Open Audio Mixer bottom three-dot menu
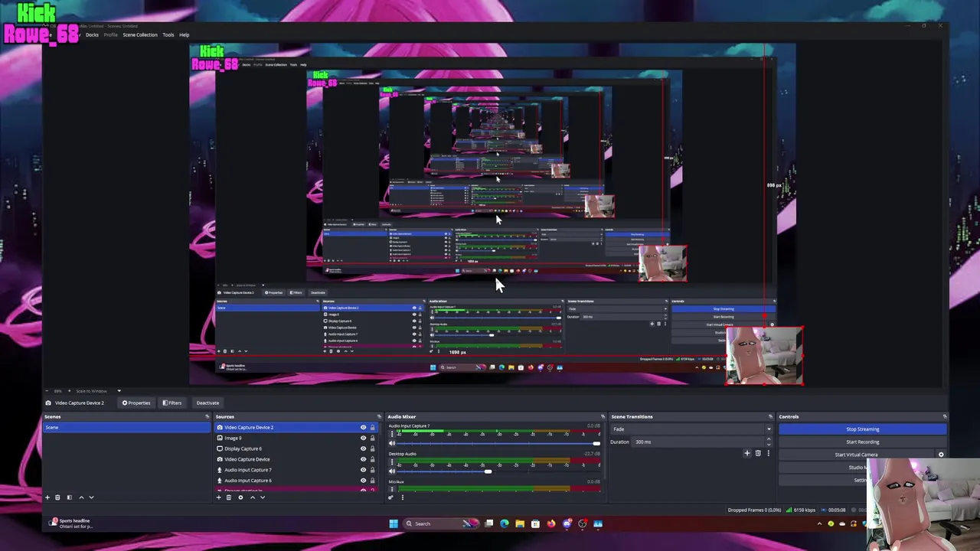The image size is (980, 551). 402,497
